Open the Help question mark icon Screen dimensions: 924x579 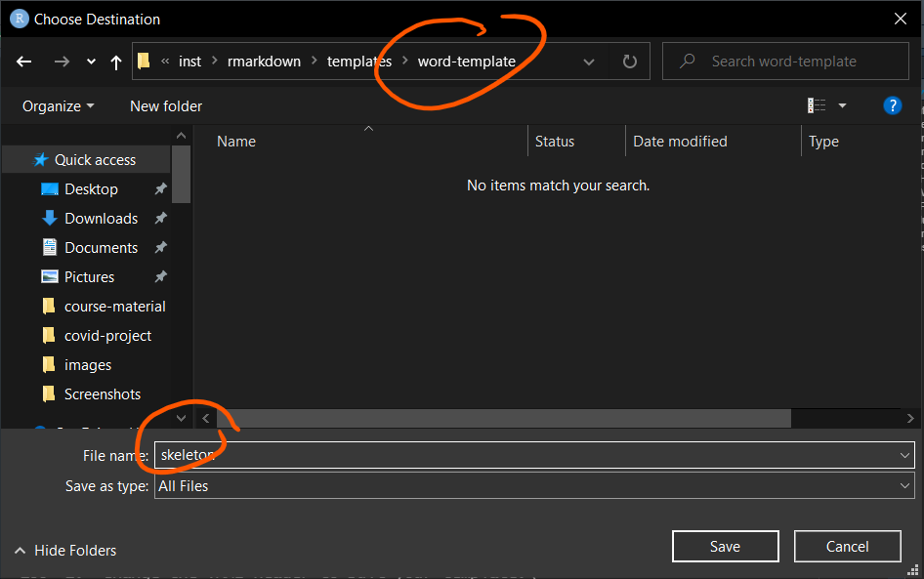click(x=892, y=105)
